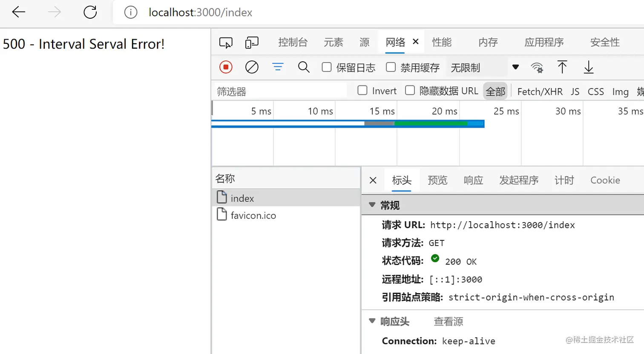Open the 控制台 tab
This screenshot has height=354, width=644.
(293, 42)
